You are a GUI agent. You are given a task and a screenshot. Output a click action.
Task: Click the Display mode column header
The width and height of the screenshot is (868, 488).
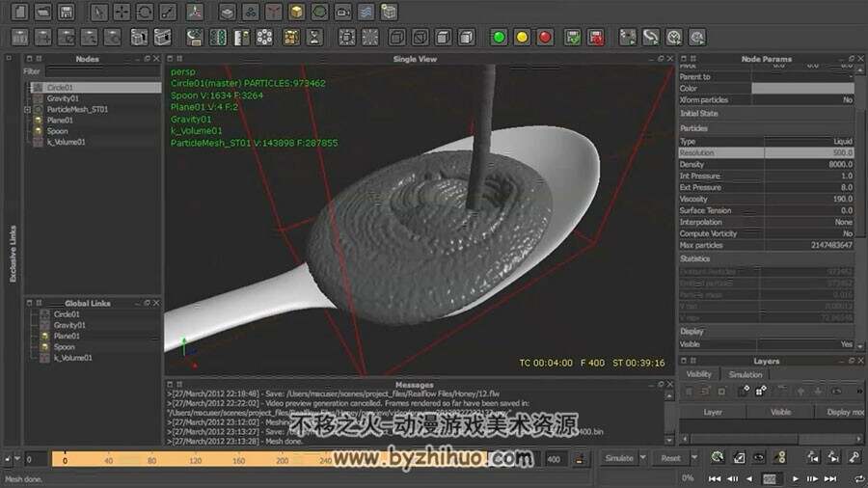(x=841, y=412)
